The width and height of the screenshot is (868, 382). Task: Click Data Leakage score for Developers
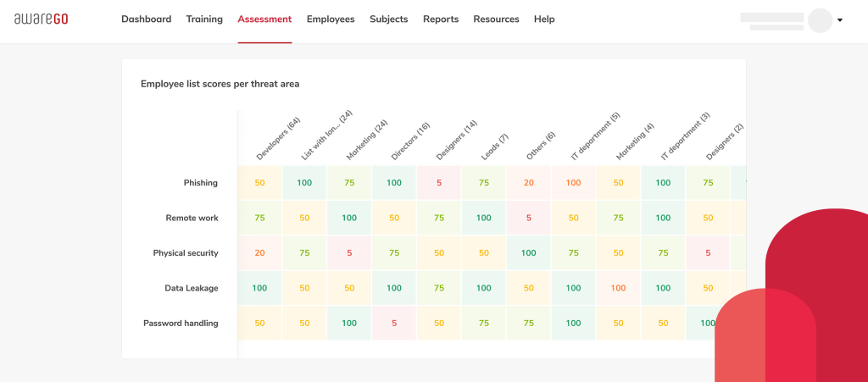click(x=259, y=288)
